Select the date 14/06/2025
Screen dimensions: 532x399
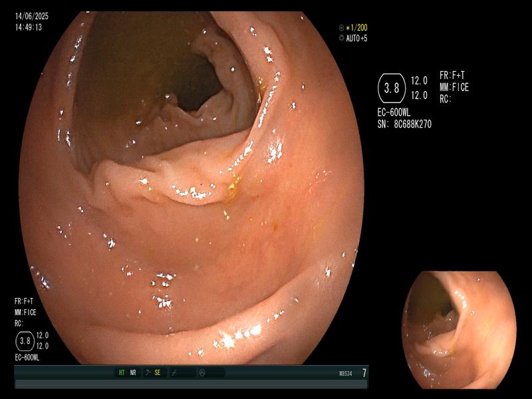pyautogui.click(x=32, y=16)
